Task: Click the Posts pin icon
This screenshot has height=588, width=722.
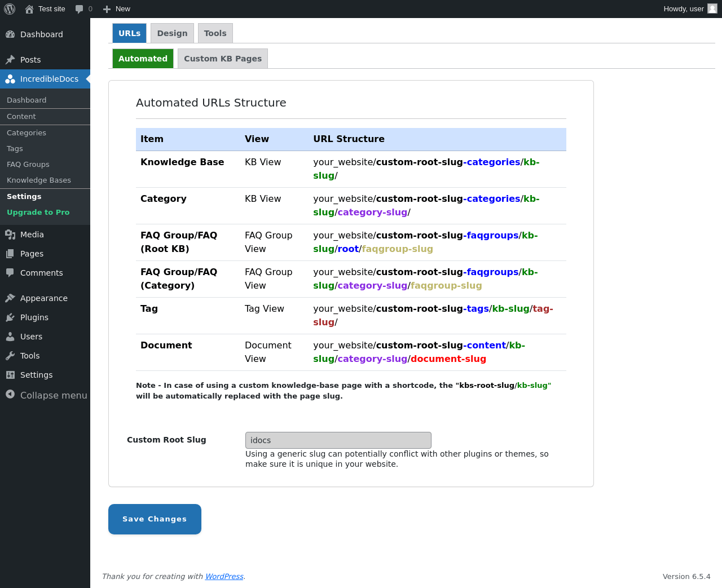Action: tap(10, 60)
